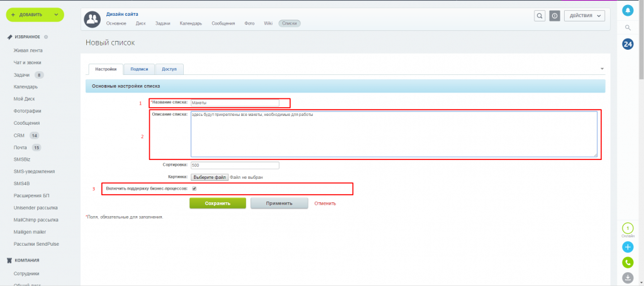Expand the green Добавить button arrow
The width and height of the screenshot is (644, 286).
tap(56, 14)
